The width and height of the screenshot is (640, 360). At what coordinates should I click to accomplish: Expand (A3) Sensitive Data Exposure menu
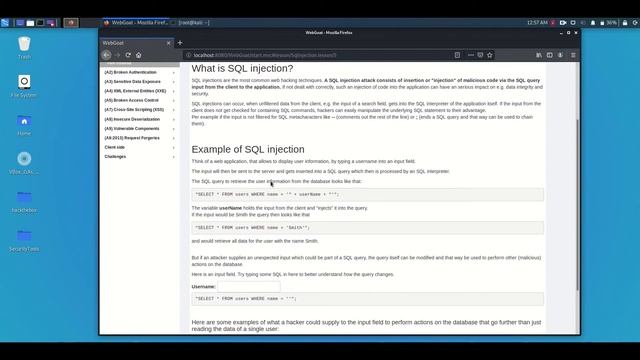(139, 82)
